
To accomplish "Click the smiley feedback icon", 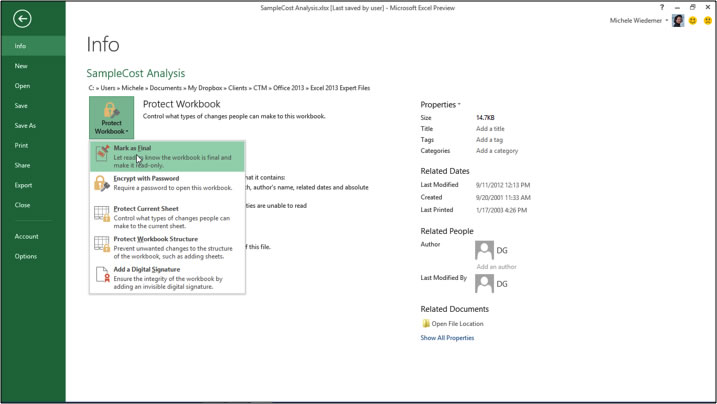I will coord(692,20).
